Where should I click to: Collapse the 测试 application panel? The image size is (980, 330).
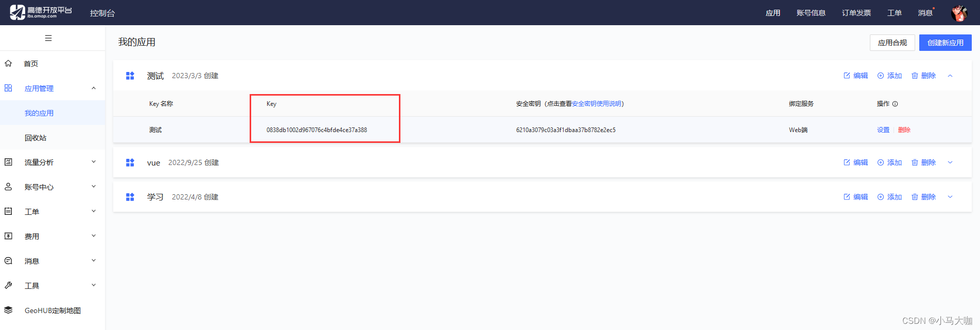950,76
